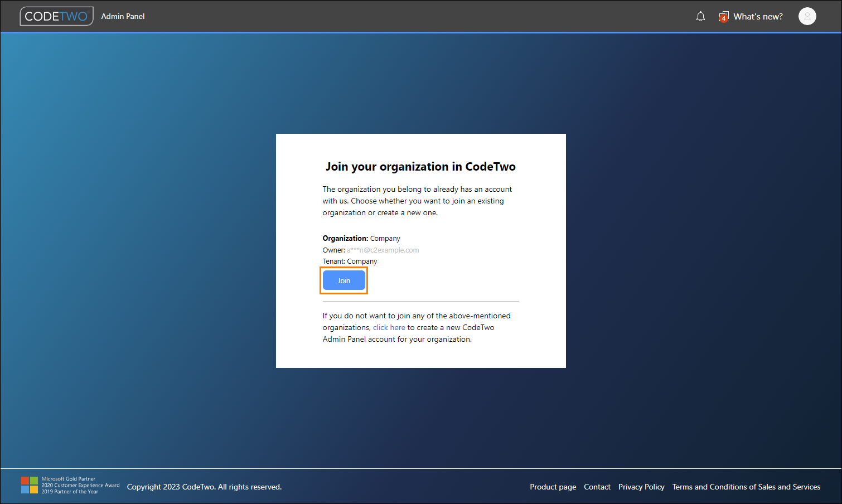
Task: Click the CodeTwo logo
Action: (56, 16)
